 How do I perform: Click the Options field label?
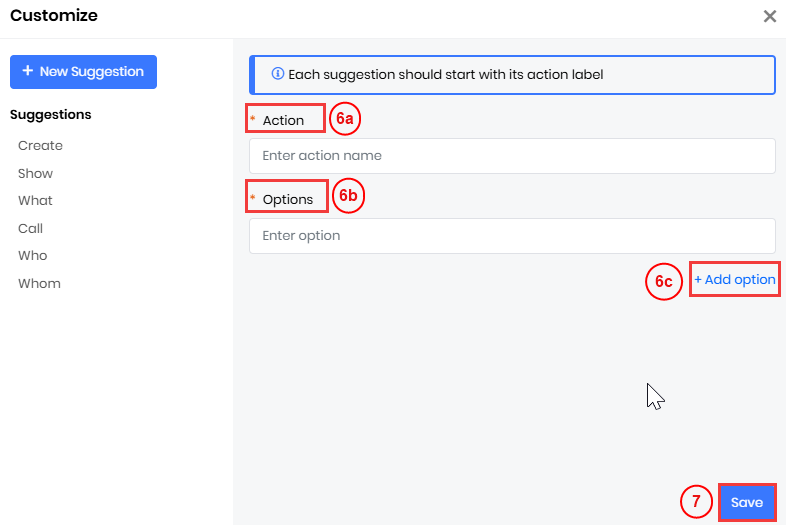click(288, 199)
